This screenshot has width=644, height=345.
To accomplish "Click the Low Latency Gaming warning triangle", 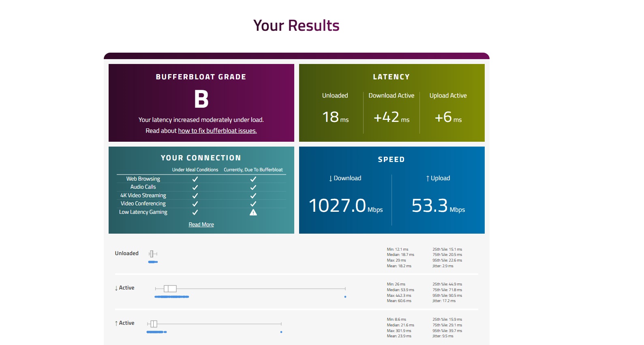I will coord(253,212).
